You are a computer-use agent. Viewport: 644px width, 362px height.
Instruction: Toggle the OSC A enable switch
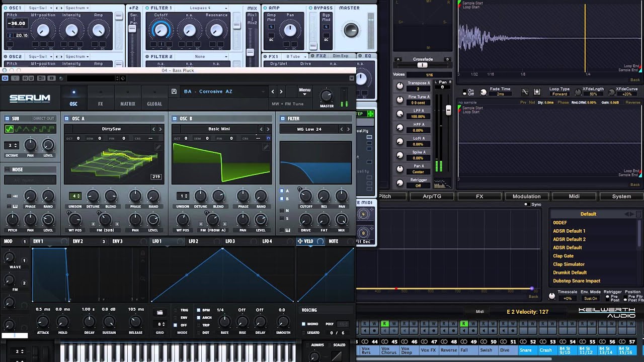(x=67, y=119)
